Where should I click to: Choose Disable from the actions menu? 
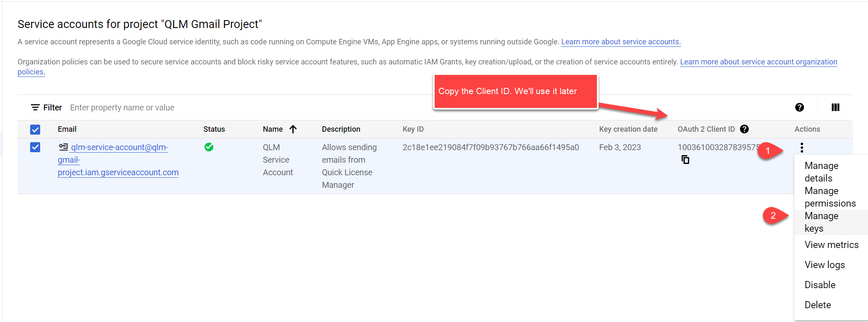[831, 285]
